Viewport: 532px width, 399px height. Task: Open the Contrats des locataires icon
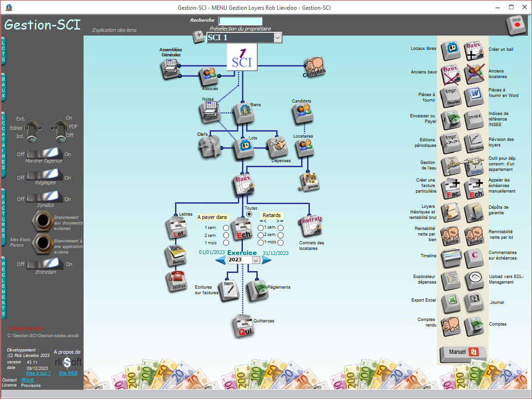(310, 226)
